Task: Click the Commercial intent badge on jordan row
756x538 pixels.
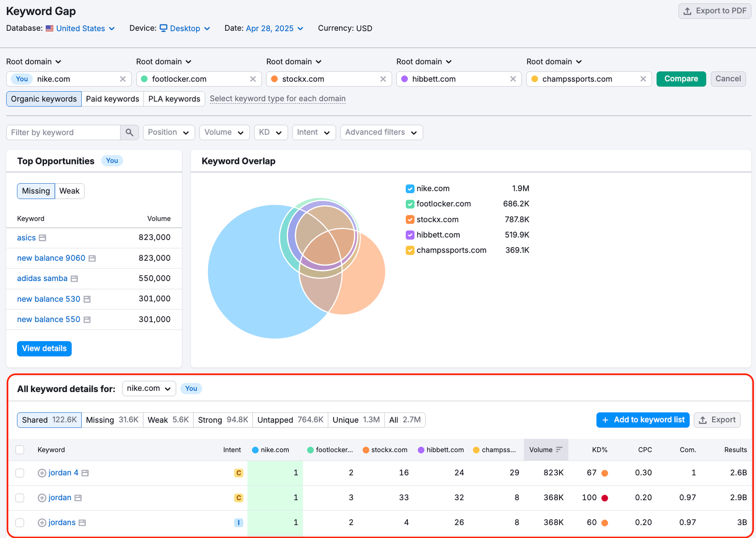Action: (239, 497)
